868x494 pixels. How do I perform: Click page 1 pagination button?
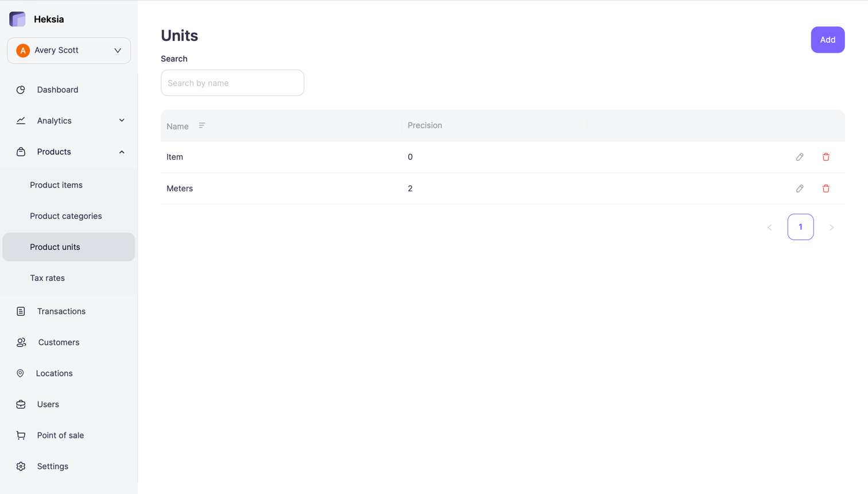pos(800,227)
